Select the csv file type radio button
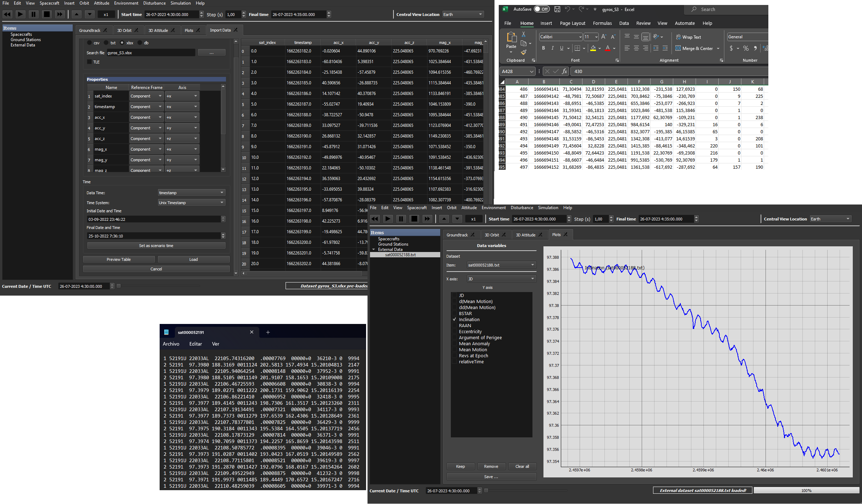The image size is (862, 504). [89, 43]
